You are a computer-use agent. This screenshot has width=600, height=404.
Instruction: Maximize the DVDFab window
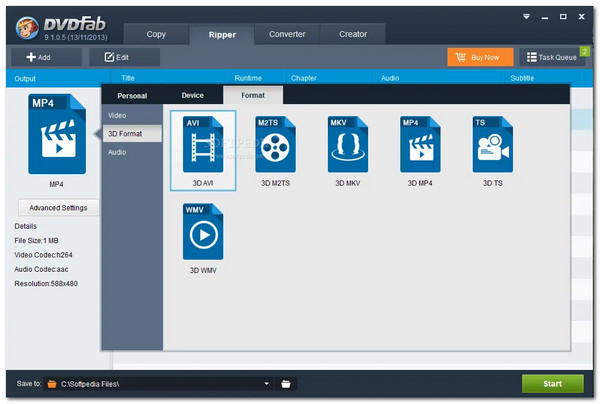click(563, 16)
